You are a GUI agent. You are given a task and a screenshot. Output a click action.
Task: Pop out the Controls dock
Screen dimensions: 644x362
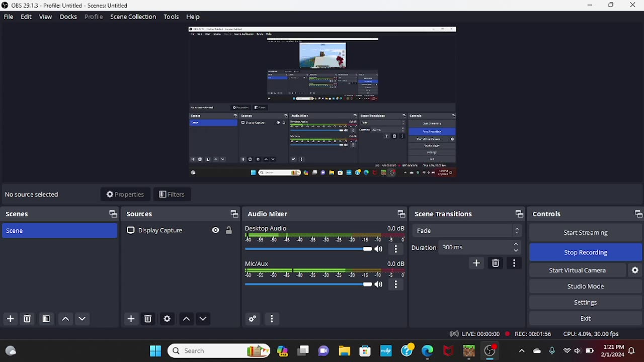[638, 214]
